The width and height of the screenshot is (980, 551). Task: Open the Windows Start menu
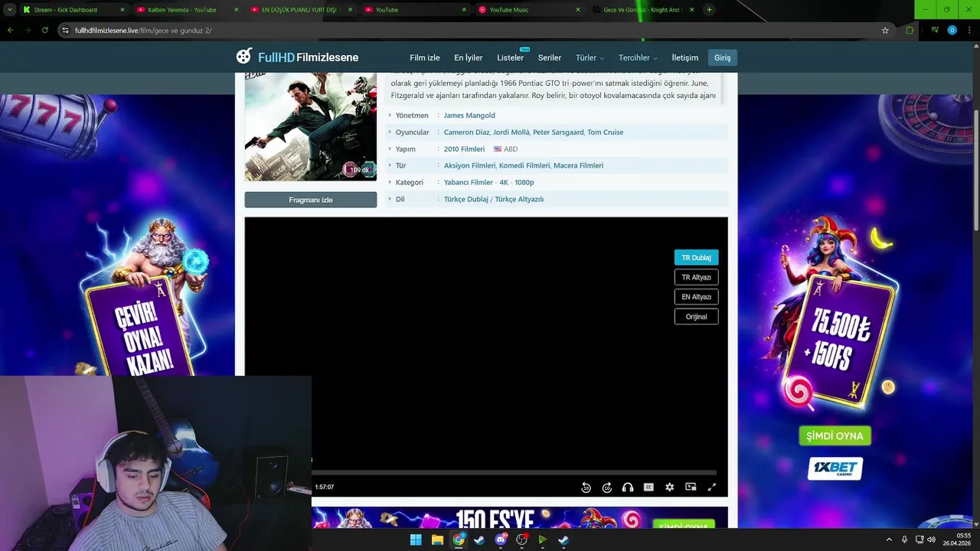tap(416, 540)
